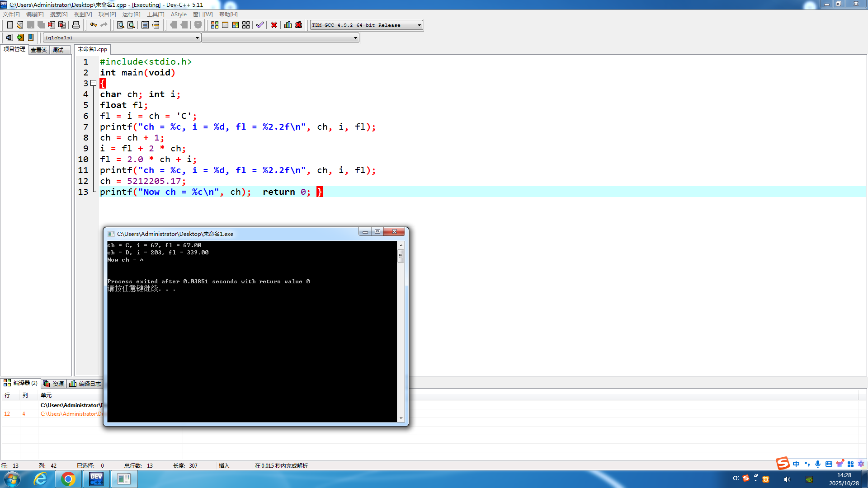The height and width of the screenshot is (488, 868).
Task: Click the console window scroll down arrow
Action: pos(401,418)
